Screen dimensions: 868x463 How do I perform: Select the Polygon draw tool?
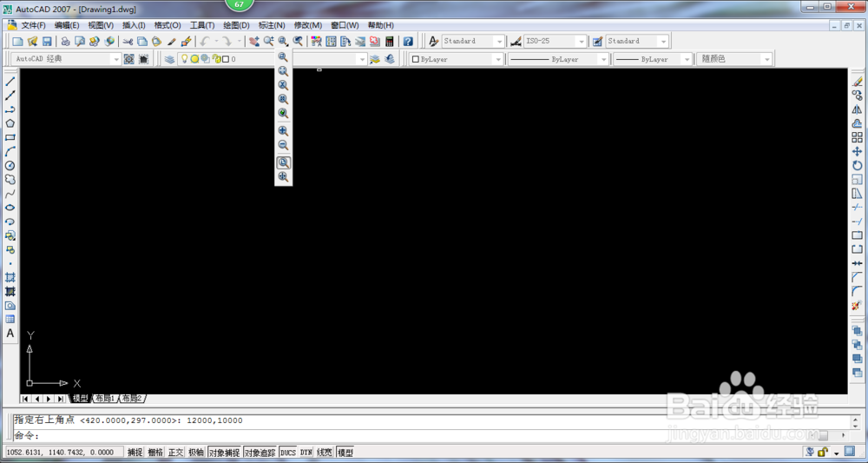pos(10,123)
